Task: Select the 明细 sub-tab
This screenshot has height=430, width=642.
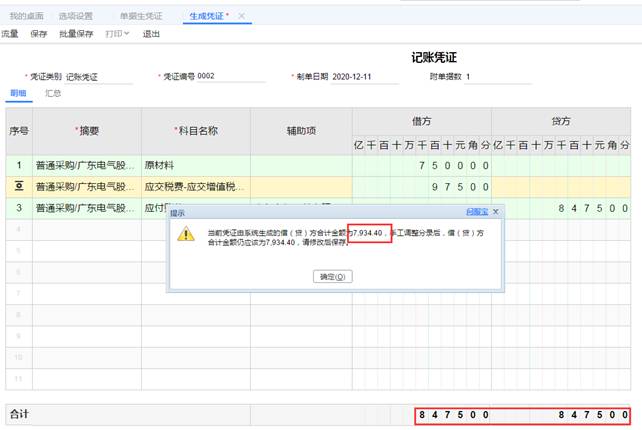Action: tap(18, 93)
